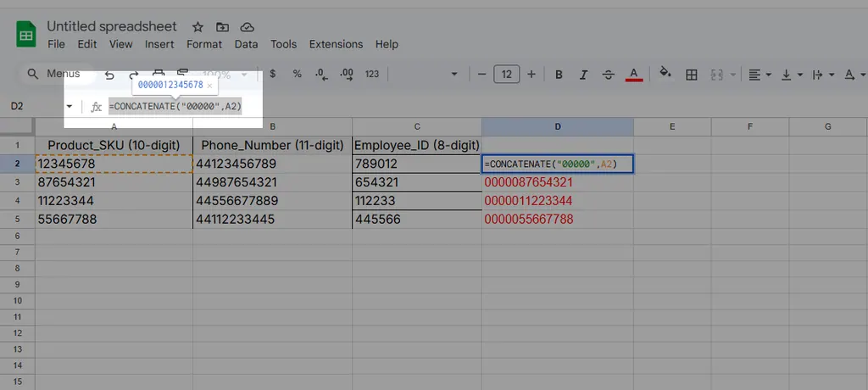The height and width of the screenshot is (390, 868).
Task: Open the Extensions menu
Action: coord(336,44)
